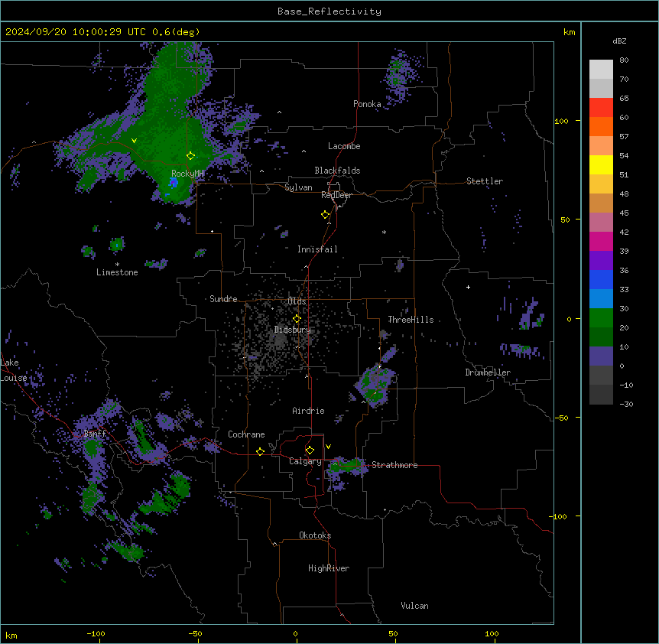Click the Cochrane town label
The width and height of the screenshot is (659, 644).
pos(246,434)
